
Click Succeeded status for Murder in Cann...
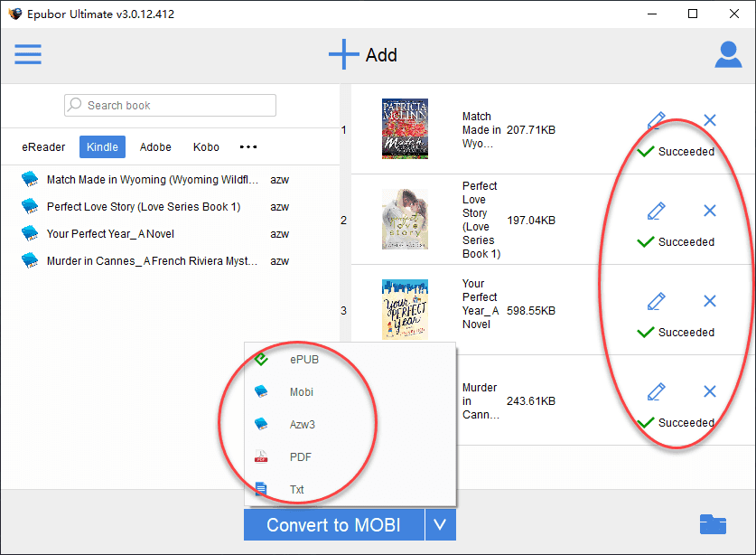676,423
